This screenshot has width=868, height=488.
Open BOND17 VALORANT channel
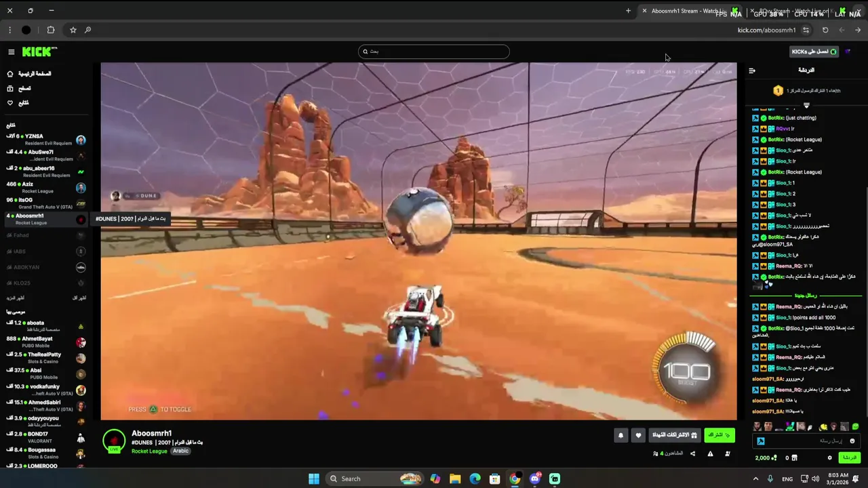pos(46,437)
